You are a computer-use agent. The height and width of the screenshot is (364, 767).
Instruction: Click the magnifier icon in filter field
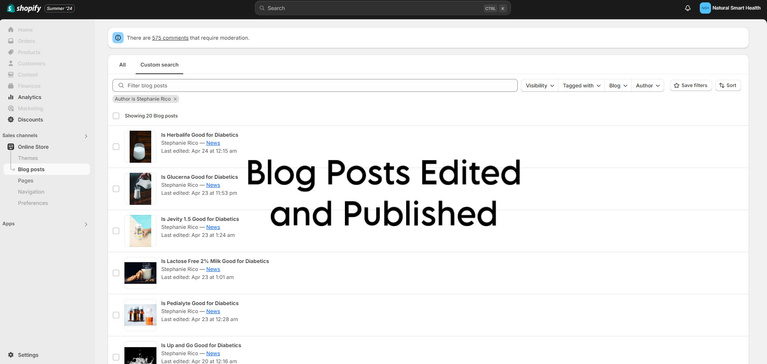point(121,86)
